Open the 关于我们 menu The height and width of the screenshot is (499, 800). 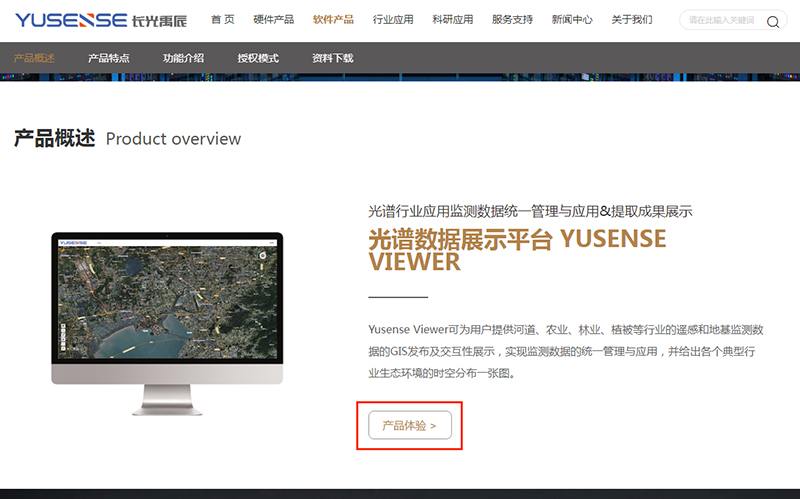coord(632,20)
